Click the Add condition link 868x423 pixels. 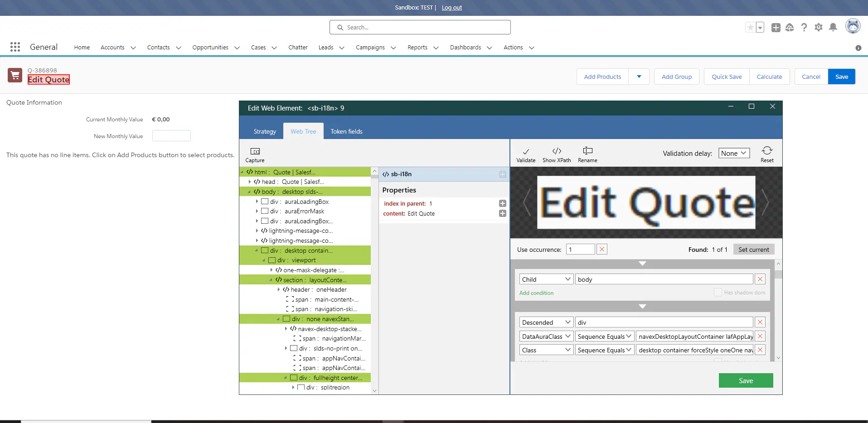(536, 293)
